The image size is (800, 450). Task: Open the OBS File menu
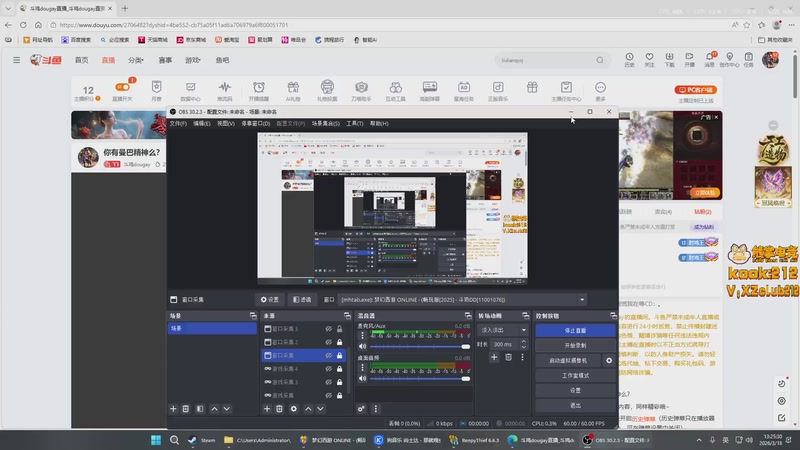pos(178,123)
